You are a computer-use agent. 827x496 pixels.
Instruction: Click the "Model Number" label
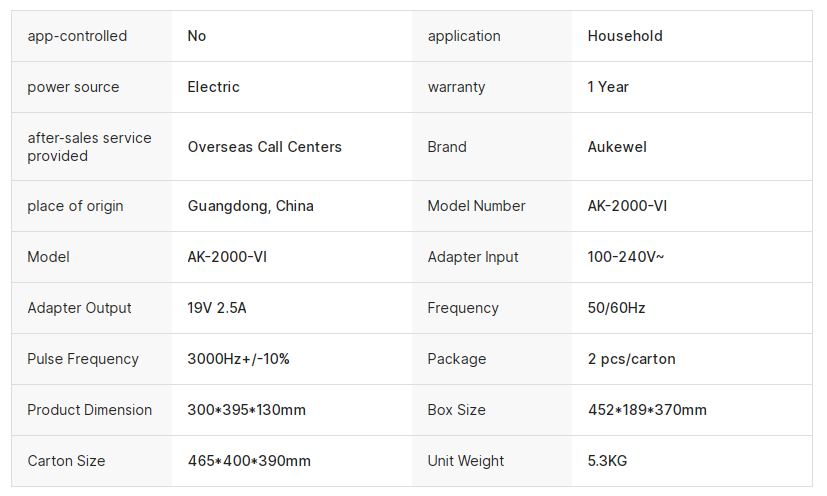coord(476,206)
